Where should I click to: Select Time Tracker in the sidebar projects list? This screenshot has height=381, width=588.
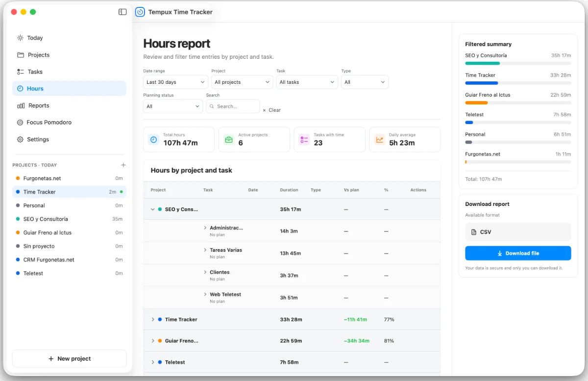[69, 192]
